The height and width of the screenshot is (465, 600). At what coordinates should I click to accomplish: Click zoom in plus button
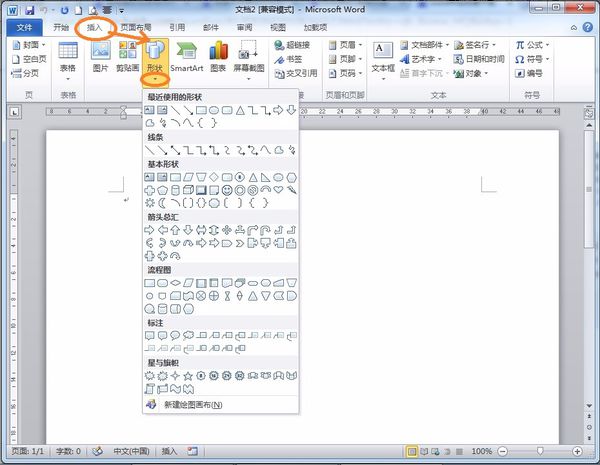(578, 452)
